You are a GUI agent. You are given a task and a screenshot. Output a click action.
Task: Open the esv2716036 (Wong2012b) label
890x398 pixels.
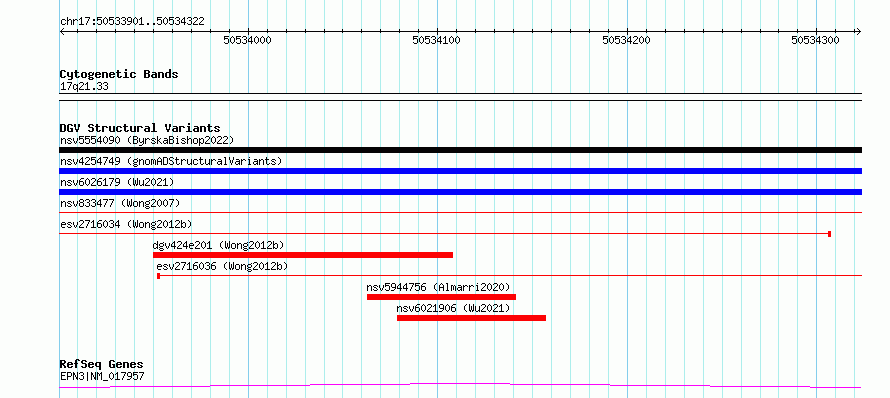point(222,266)
